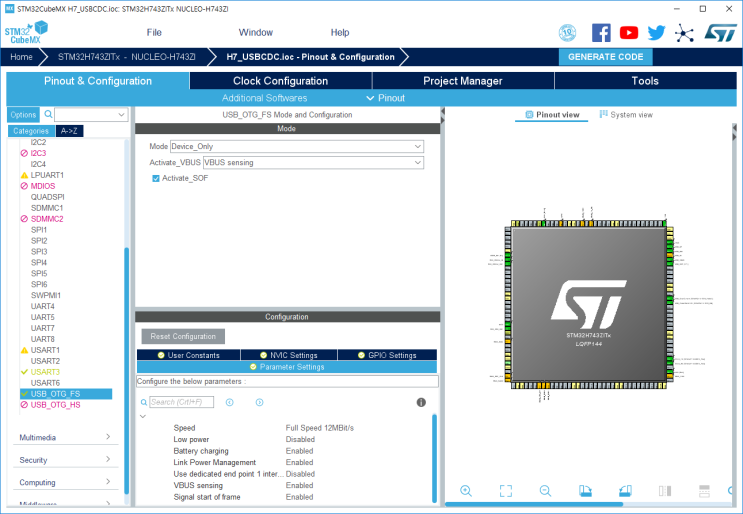The height and width of the screenshot is (514, 743).
Task: Open the peripheral search combo dropdown
Action: pos(121,115)
